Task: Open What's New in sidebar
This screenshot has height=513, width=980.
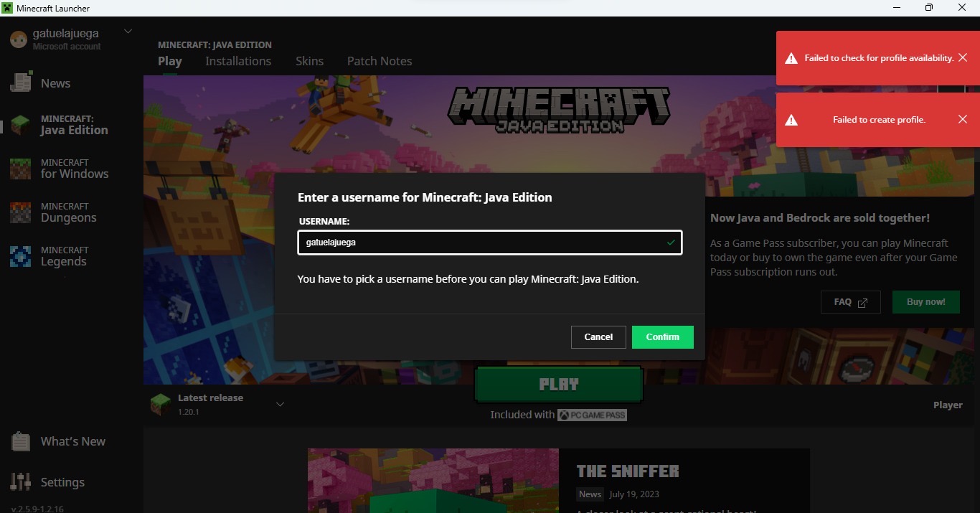Action: click(72, 441)
